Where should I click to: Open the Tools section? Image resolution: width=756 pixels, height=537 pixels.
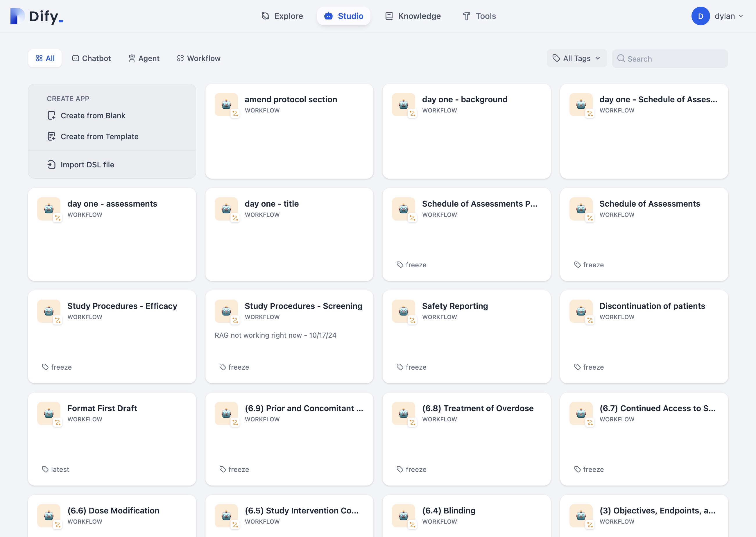[x=479, y=16]
